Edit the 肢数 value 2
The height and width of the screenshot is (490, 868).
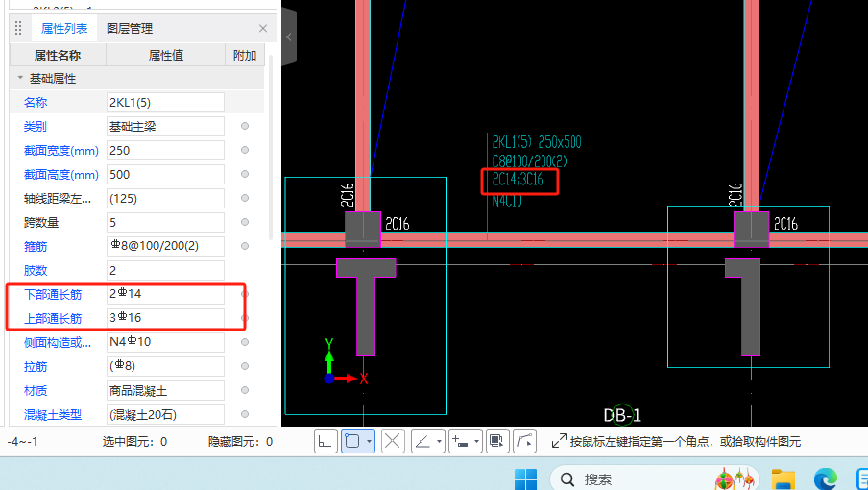pyautogui.click(x=165, y=270)
